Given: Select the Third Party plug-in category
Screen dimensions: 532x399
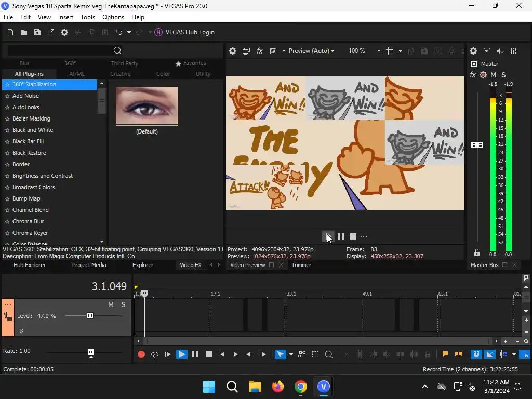Looking at the screenshot, I should (124, 63).
